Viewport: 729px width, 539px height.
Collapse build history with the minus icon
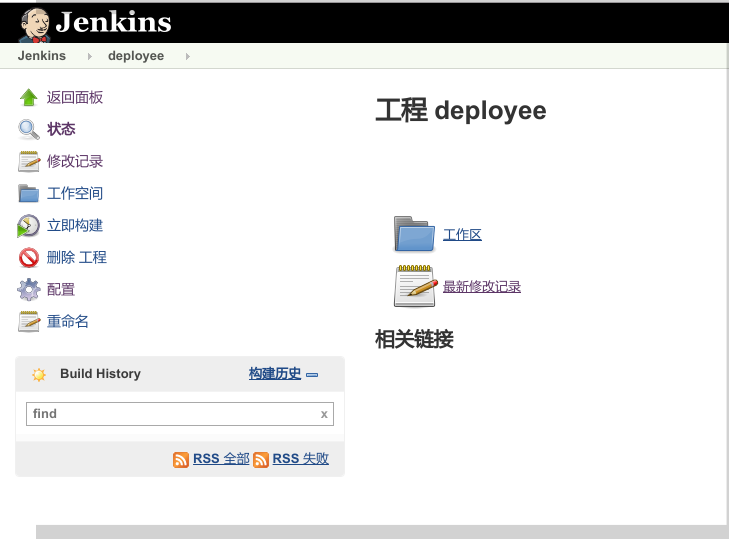pos(312,375)
